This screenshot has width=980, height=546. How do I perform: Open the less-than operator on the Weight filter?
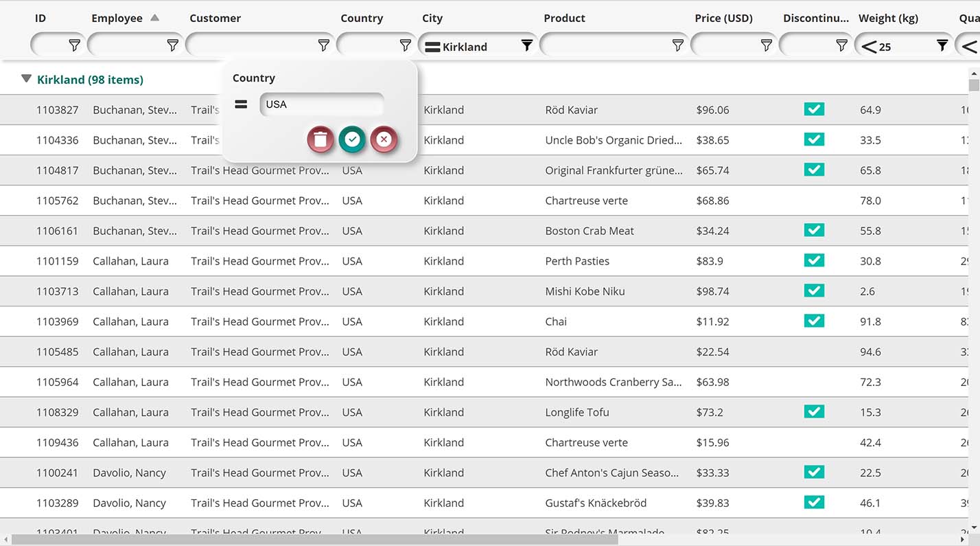click(x=869, y=47)
